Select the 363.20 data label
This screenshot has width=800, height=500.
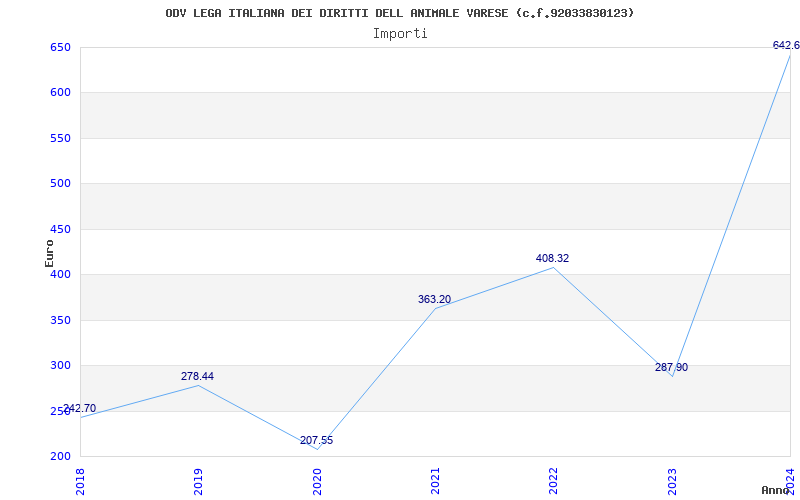point(435,299)
